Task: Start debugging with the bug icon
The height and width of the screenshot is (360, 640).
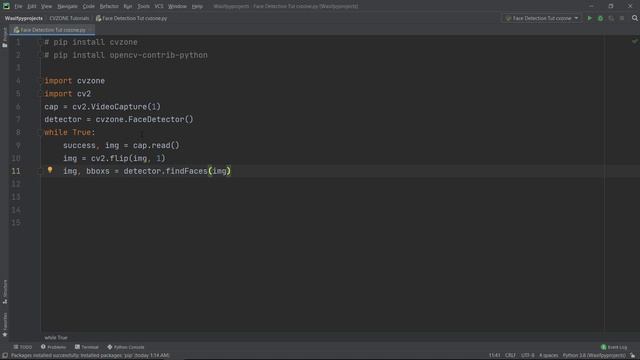Action: click(600, 18)
